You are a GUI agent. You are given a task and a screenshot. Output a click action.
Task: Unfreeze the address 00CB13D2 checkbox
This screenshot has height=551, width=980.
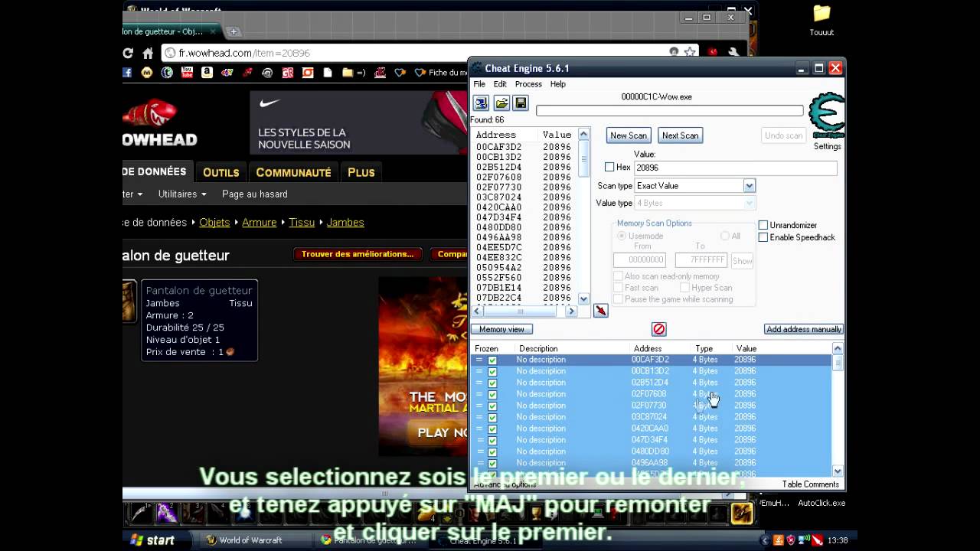(x=492, y=371)
